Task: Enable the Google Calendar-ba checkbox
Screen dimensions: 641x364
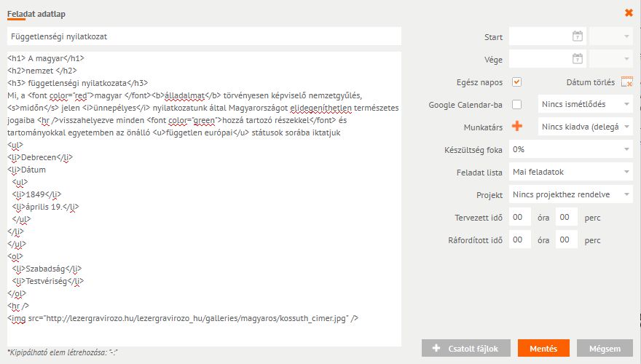Action: pos(516,105)
